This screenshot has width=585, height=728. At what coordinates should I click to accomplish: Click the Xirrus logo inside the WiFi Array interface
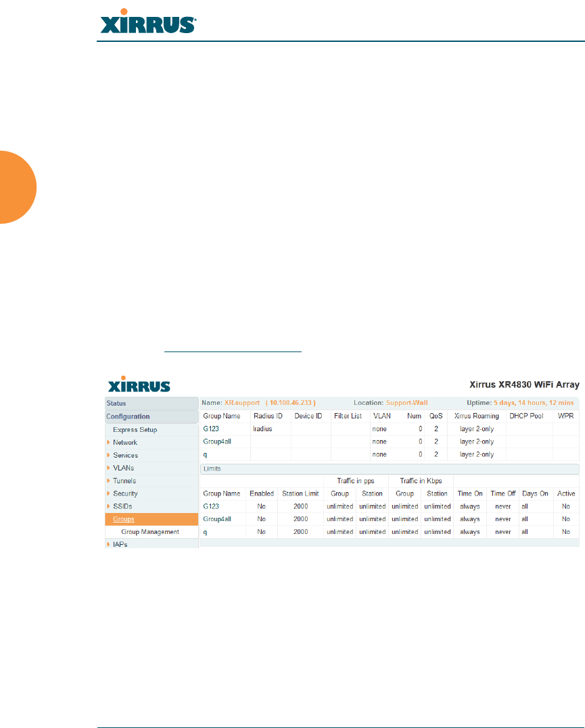point(139,384)
